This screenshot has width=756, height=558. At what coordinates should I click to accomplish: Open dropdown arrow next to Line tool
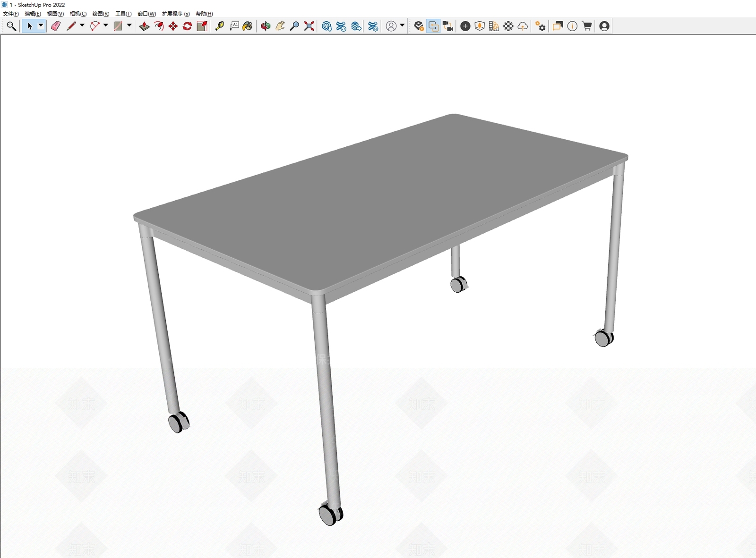click(82, 25)
